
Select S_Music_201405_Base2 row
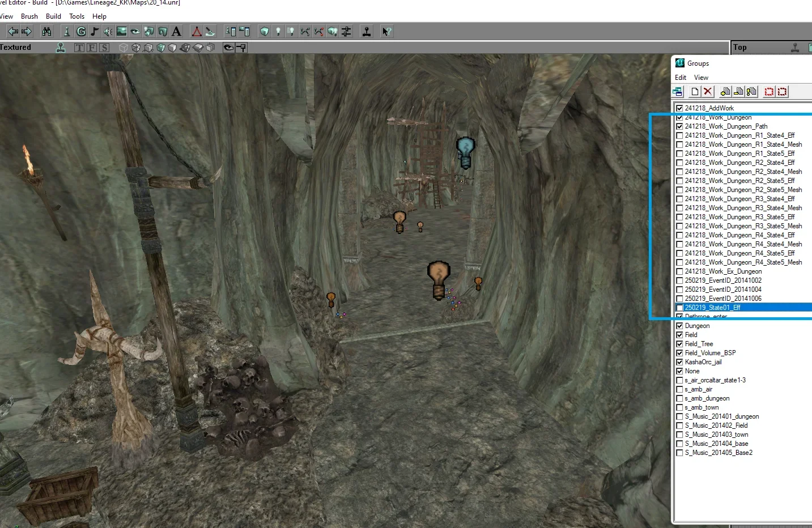743,453
